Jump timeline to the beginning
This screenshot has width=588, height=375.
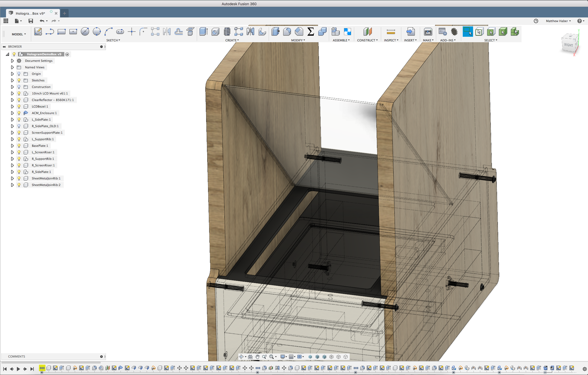click(x=5, y=369)
